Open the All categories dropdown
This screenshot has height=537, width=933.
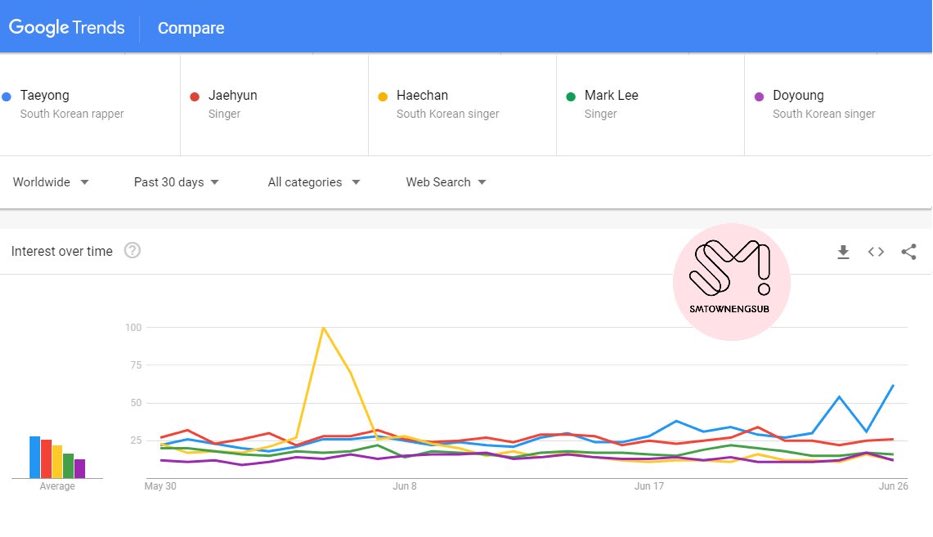[314, 182]
